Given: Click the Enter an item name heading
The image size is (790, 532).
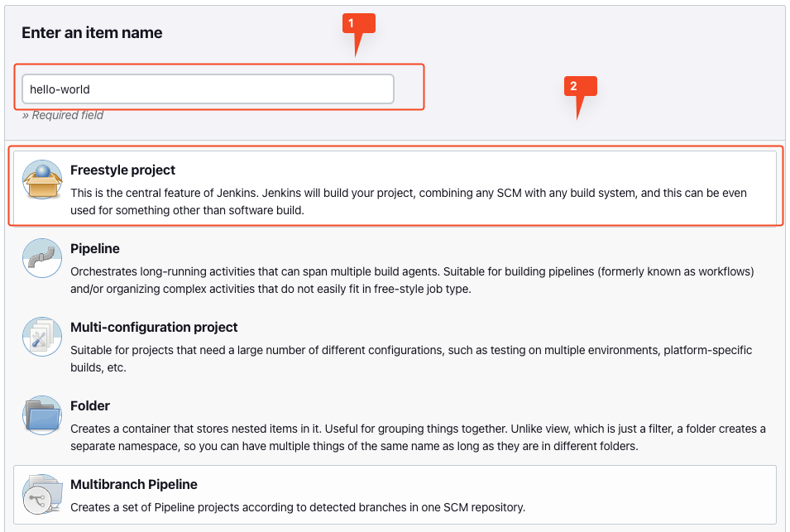Looking at the screenshot, I should tap(92, 33).
